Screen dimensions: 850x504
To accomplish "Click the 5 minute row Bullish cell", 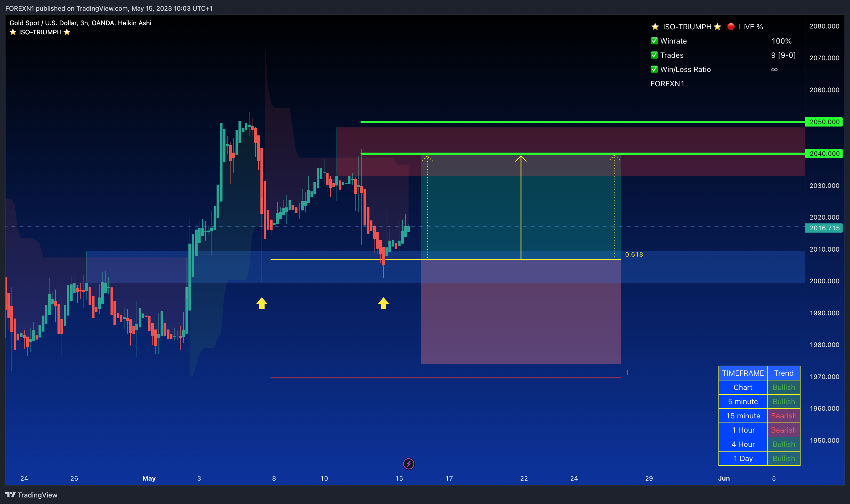I will coord(784,401).
